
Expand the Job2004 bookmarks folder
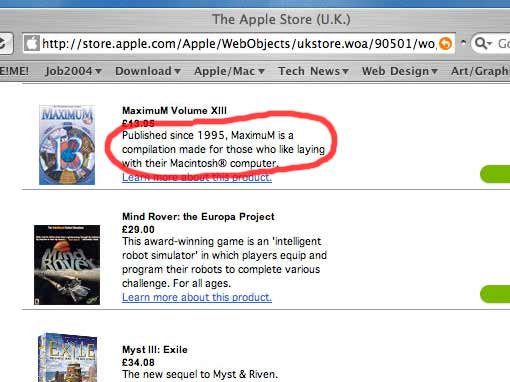(x=73, y=71)
